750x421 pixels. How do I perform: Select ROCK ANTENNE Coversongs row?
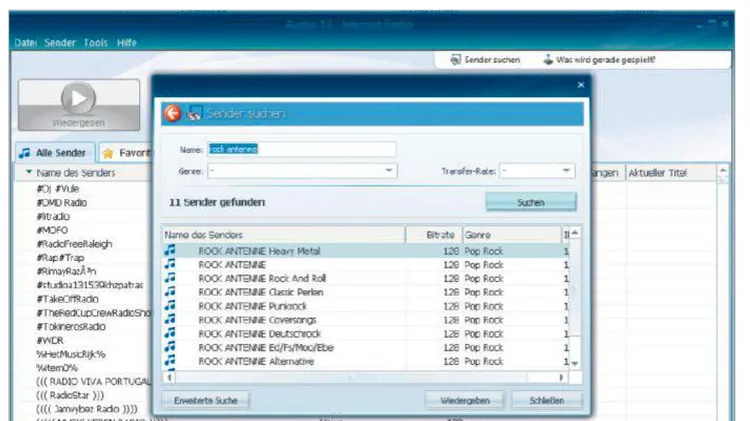pyautogui.click(x=366, y=320)
